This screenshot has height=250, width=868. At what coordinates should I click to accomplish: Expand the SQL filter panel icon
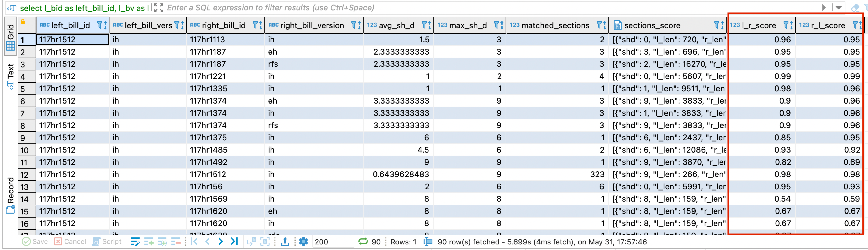[159, 8]
